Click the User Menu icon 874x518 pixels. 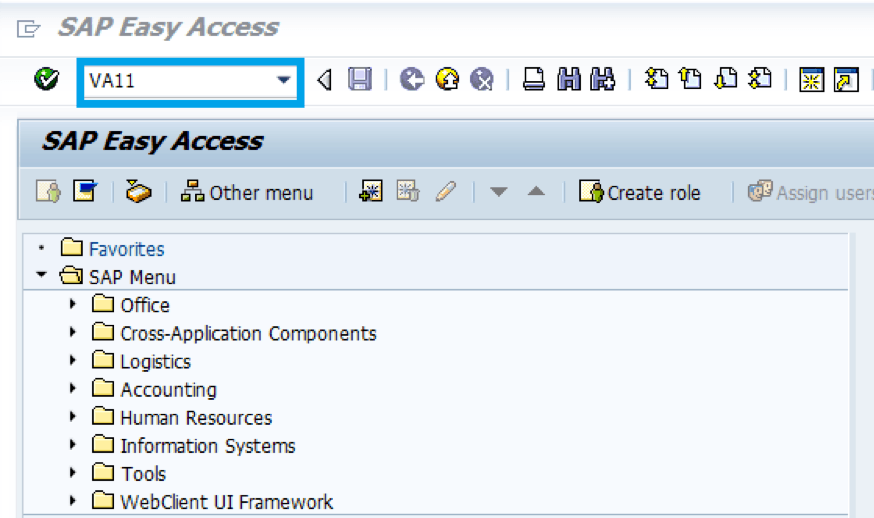pos(48,192)
